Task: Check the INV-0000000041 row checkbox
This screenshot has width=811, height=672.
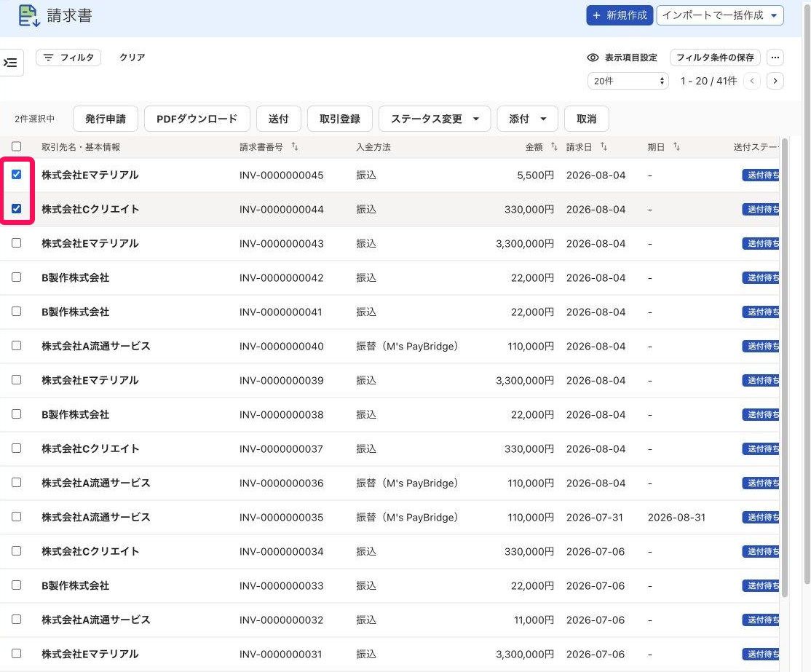Action: (17, 312)
